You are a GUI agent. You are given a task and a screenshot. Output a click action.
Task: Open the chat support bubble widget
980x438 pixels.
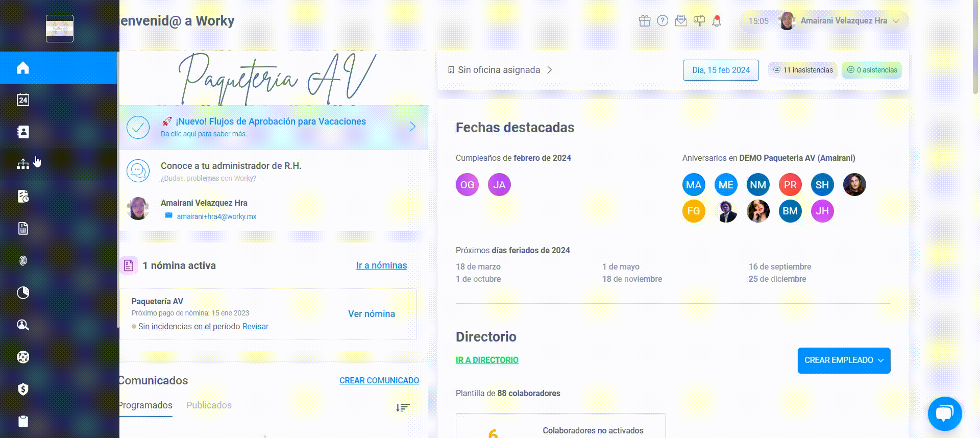945,413
